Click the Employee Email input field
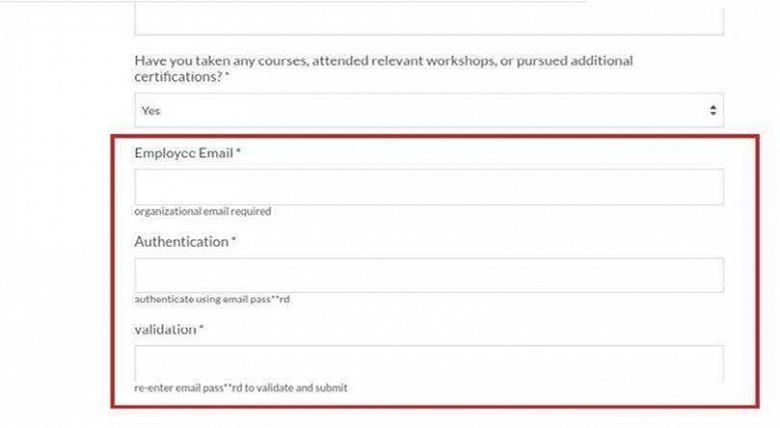780x428 pixels. point(428,187)
